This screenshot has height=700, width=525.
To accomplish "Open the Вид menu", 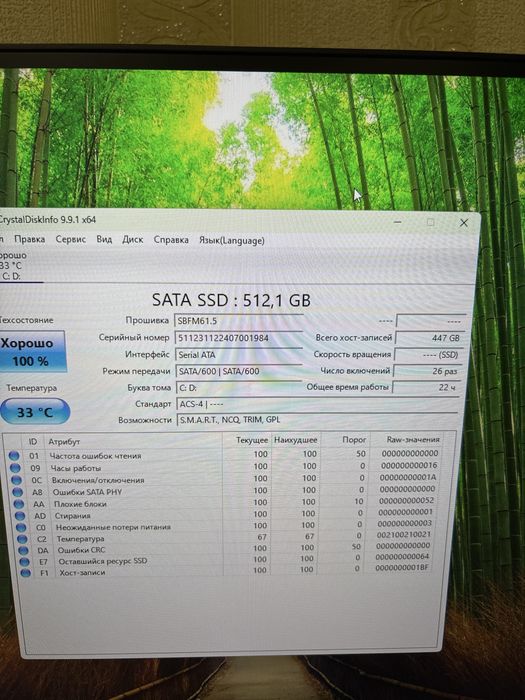I will point(104,239).
